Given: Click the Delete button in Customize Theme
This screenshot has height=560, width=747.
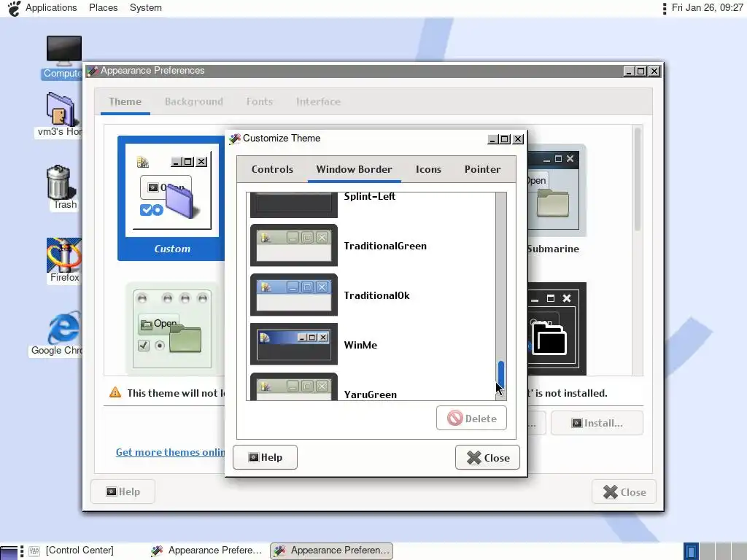Looking at the screenshot, I should tap(472, 418).
